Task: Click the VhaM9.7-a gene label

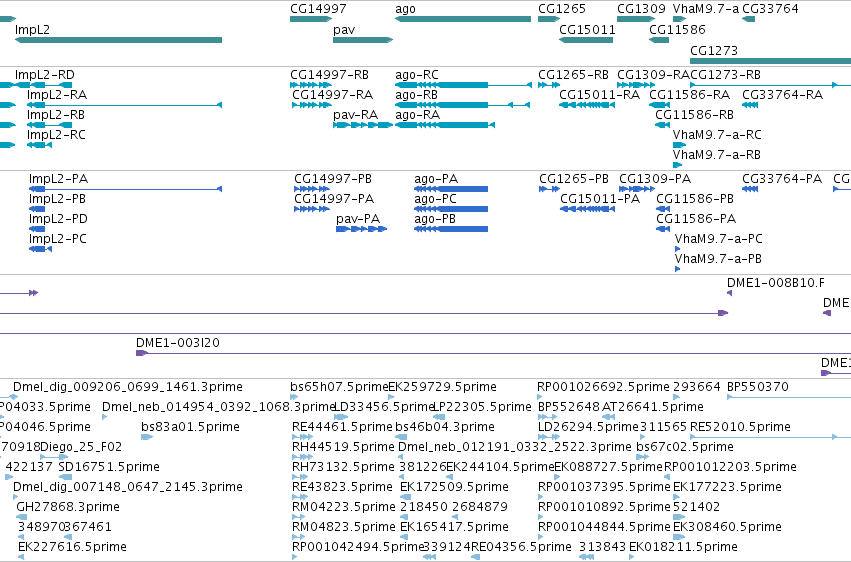Action: pyautogui.click(x=706, y=9)
